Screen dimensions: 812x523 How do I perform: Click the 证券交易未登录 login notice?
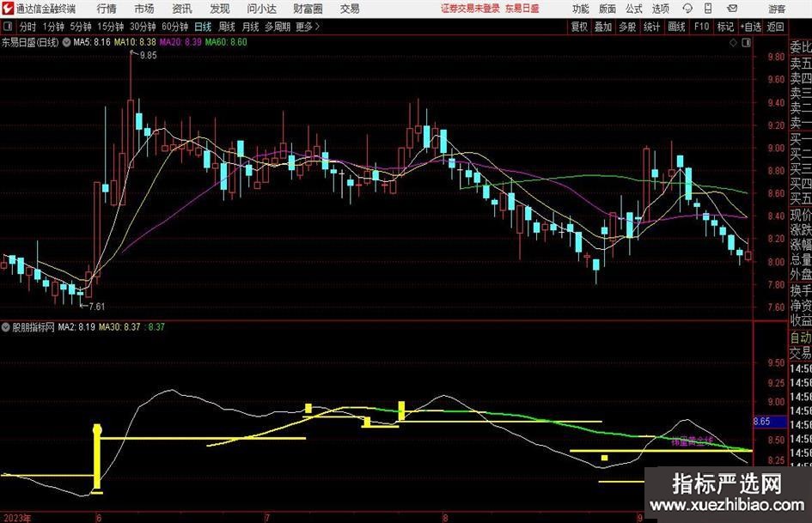pyautogui.click(x=470, y=9)
